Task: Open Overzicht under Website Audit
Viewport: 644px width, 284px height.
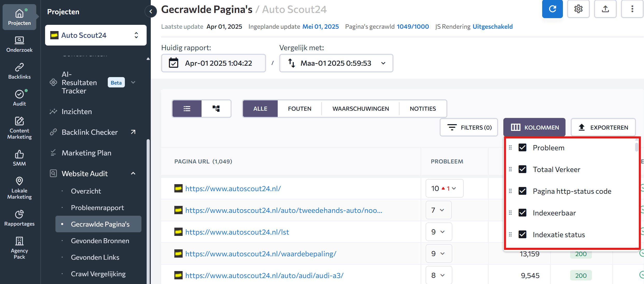Action: (x=86, y=191)
